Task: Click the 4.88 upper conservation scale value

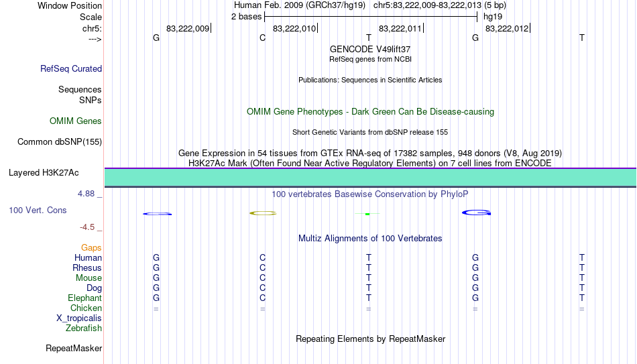Action: tap(86, 194)
